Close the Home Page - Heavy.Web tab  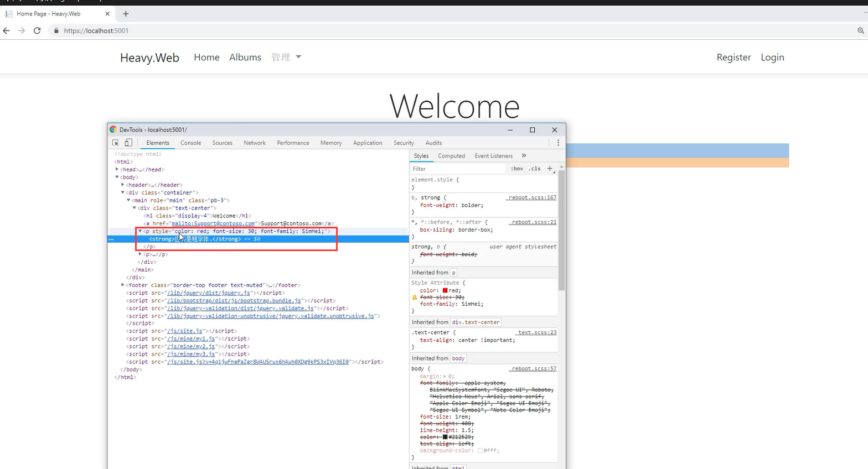coord(107,13)
